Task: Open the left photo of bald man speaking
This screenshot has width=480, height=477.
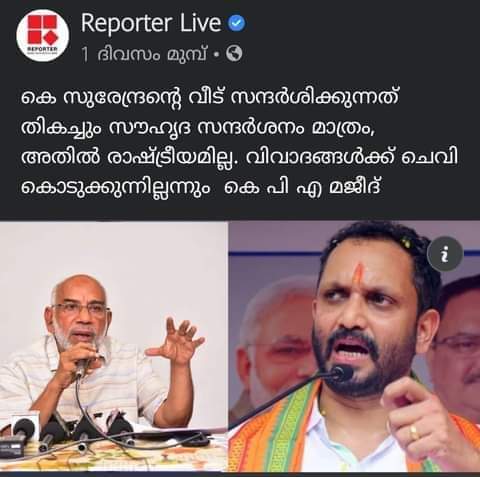Action: coord(113,347)
